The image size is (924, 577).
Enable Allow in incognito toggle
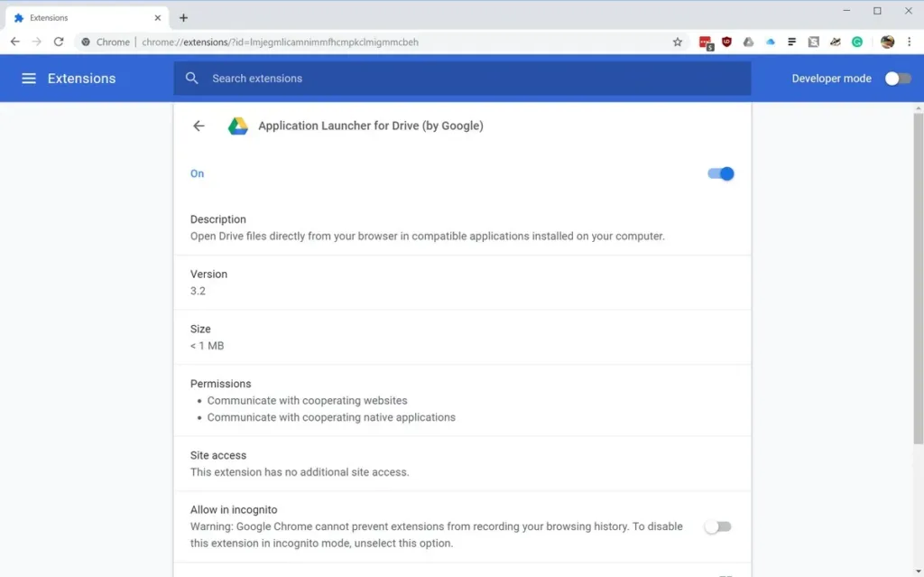pos(717,526)
